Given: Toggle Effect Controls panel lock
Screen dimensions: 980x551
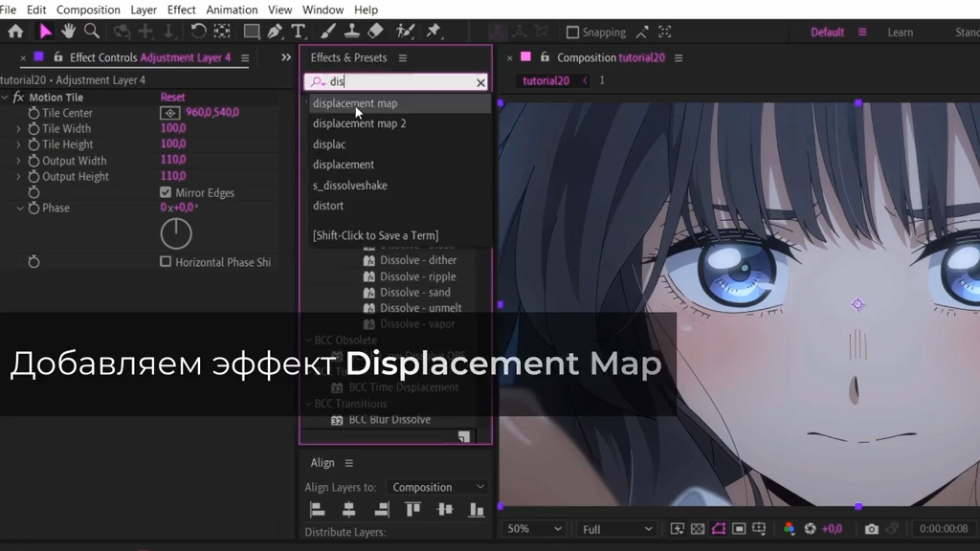Looking at the screenshot, I should coord(58,57).
